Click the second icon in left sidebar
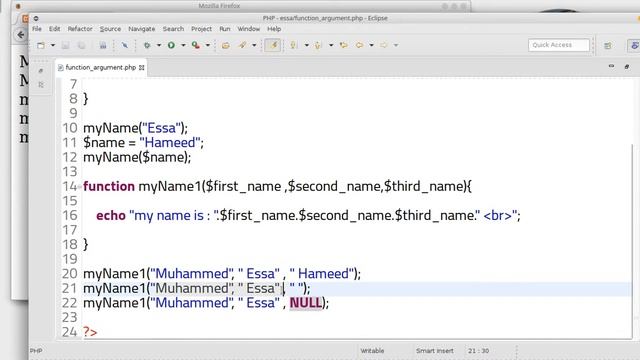The height and width of the screenshot is (360, 640). point(41,85)
